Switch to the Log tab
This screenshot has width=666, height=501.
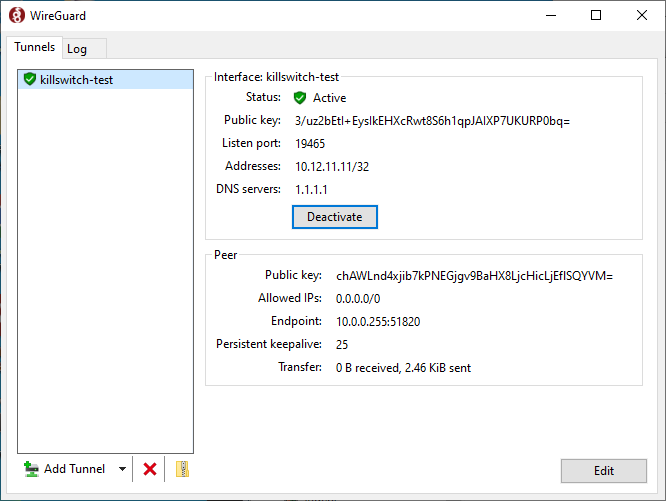point(77,49)
